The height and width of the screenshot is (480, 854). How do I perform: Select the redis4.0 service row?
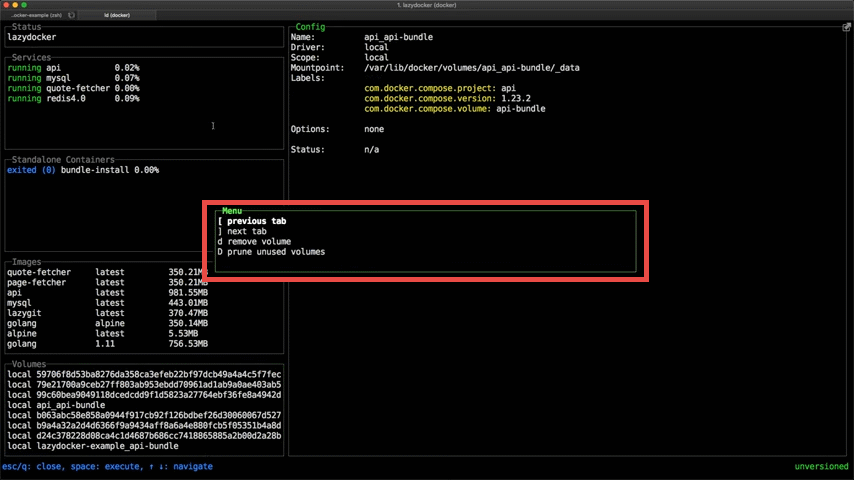(x=72, y=98)
